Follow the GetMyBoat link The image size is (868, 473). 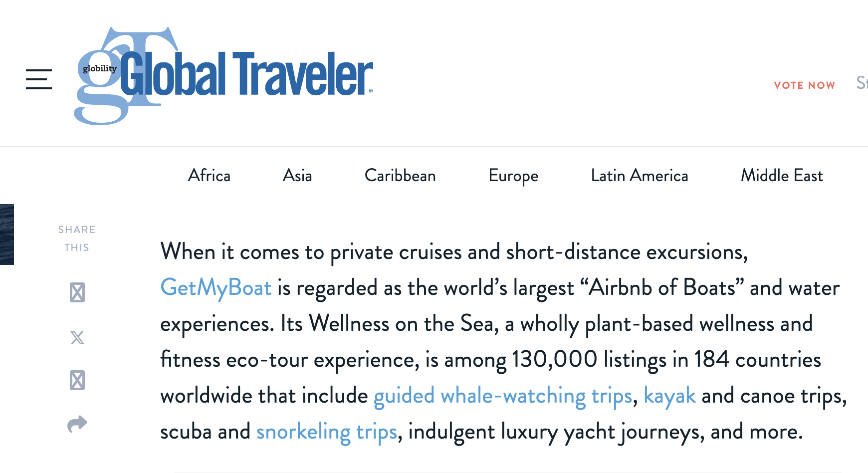tap(216, 288)
